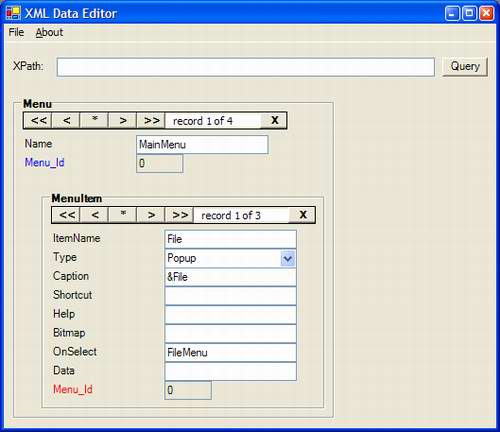Viewport: 500px width, 432px height.
Task: Go to next Menu record
Action: click(x=123, y=120)
